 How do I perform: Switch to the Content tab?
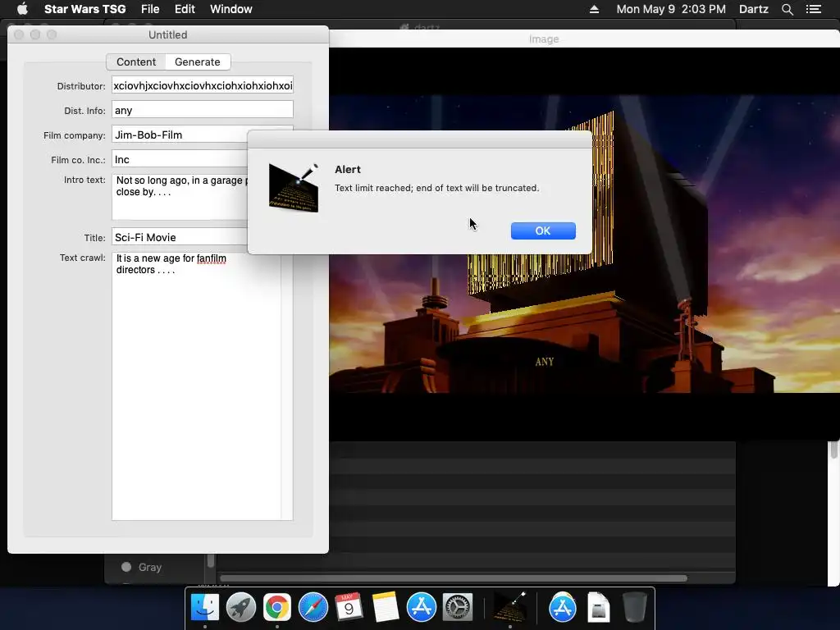click(136, 62)
